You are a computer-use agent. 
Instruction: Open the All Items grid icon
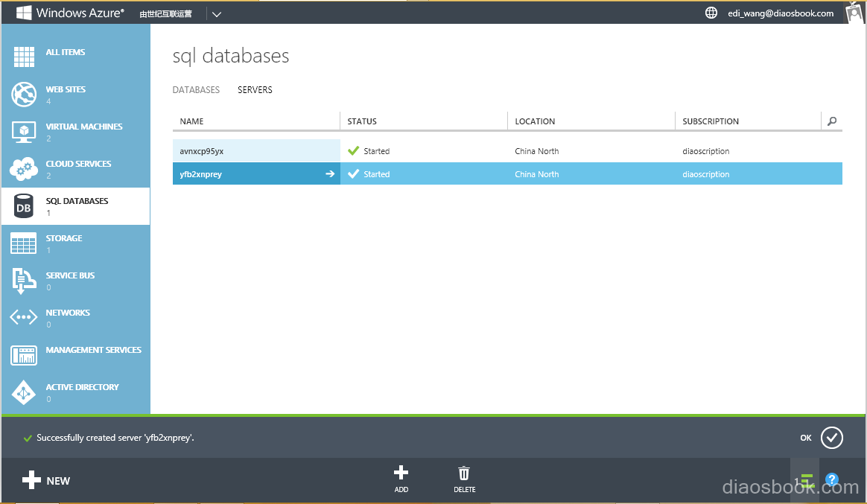pyautogui.click(x=24, y=57)
